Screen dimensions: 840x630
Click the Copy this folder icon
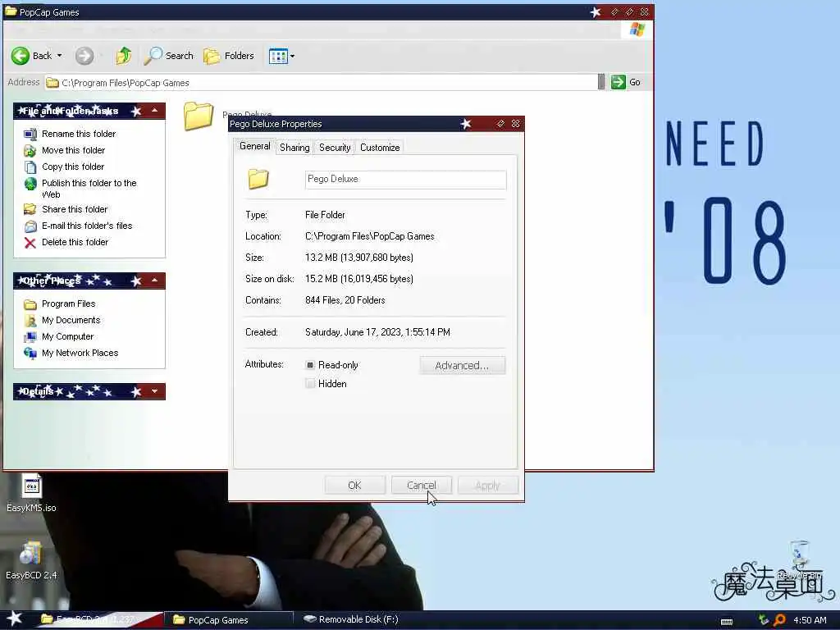point(30,167)
